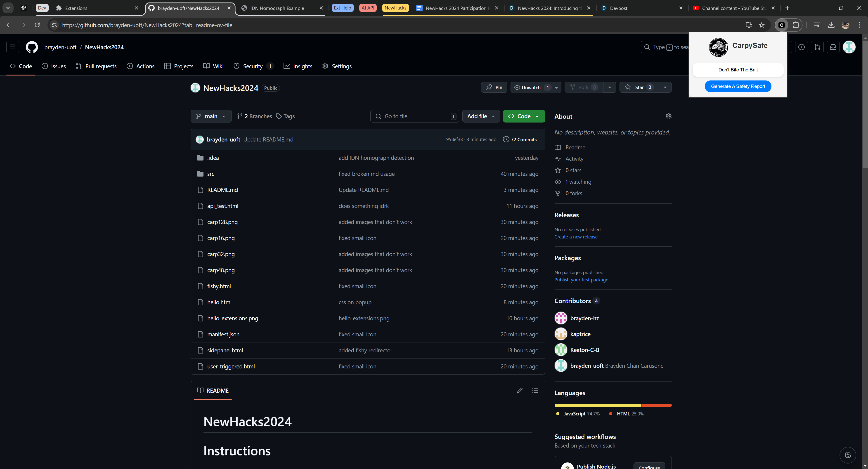This screenshot has width=868, height=469.
Task: Open README outline list icon
Action: [x=535, y=391]
